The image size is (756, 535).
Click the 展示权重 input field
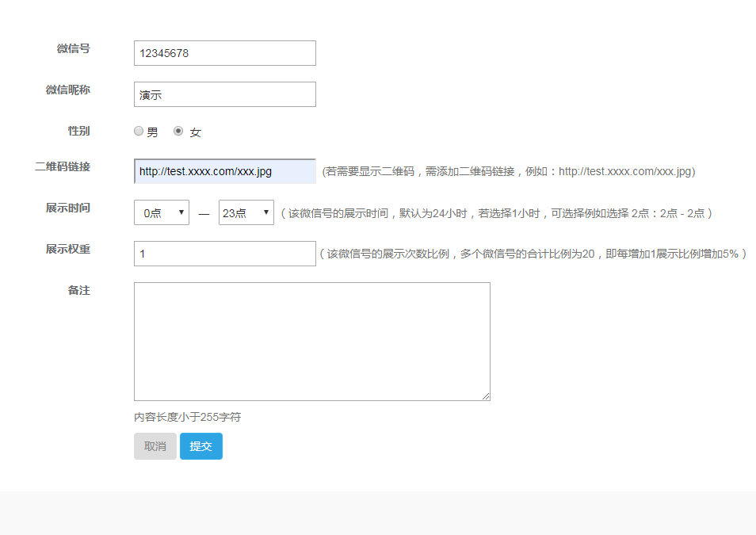pos(225,254)
